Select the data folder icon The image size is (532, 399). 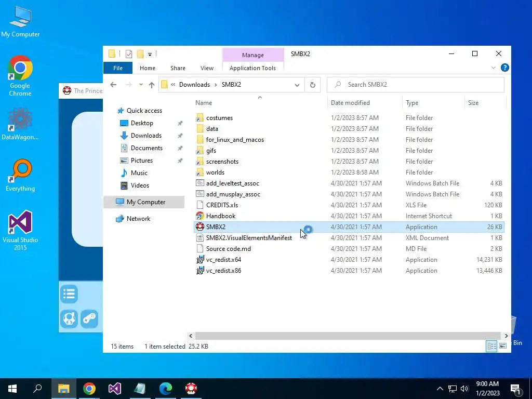pos(200,129)
